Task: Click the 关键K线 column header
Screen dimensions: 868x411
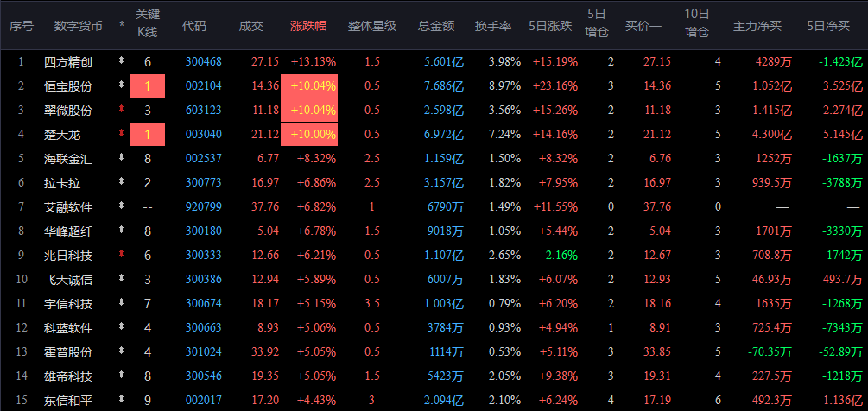Action: click(x=147, y=23)
